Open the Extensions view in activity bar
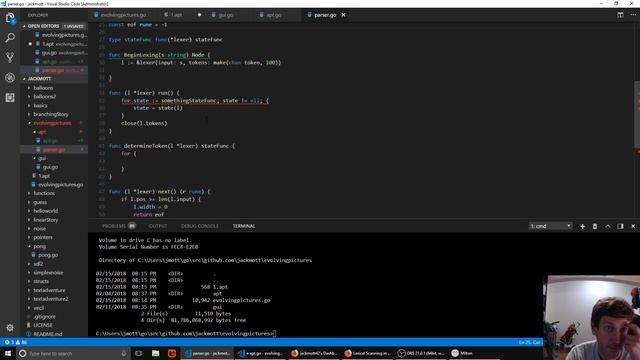 (x=10, y=98)
